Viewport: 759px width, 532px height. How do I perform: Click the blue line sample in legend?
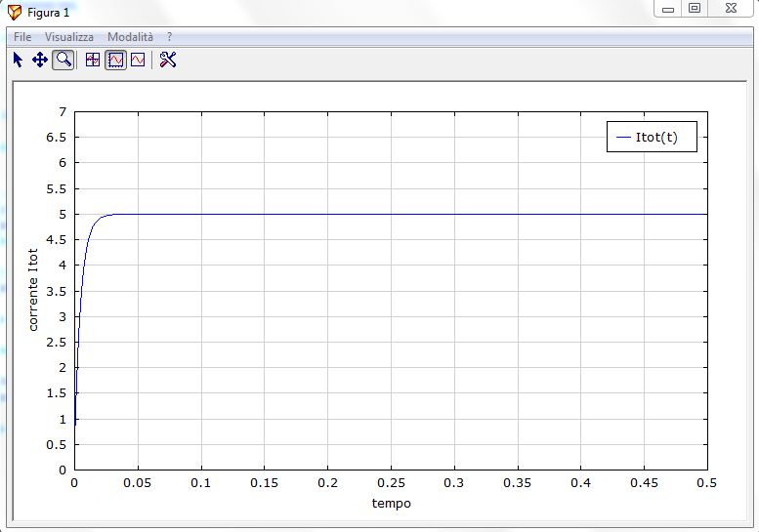tap(623, 138)
